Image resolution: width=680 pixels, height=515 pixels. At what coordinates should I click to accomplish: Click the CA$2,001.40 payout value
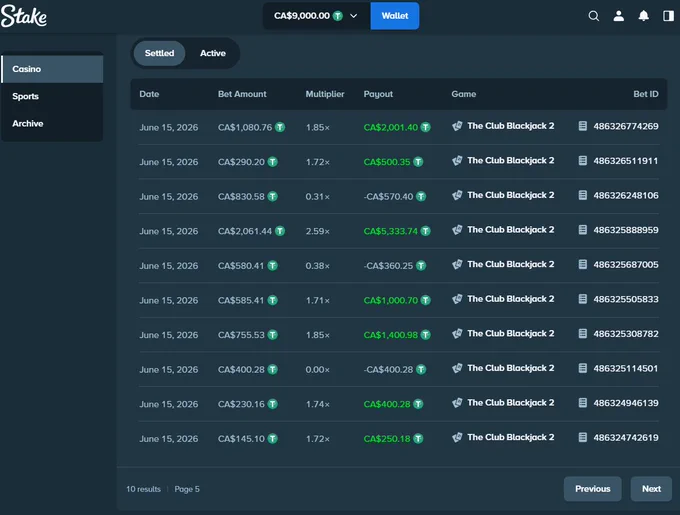tap(391, 127)
